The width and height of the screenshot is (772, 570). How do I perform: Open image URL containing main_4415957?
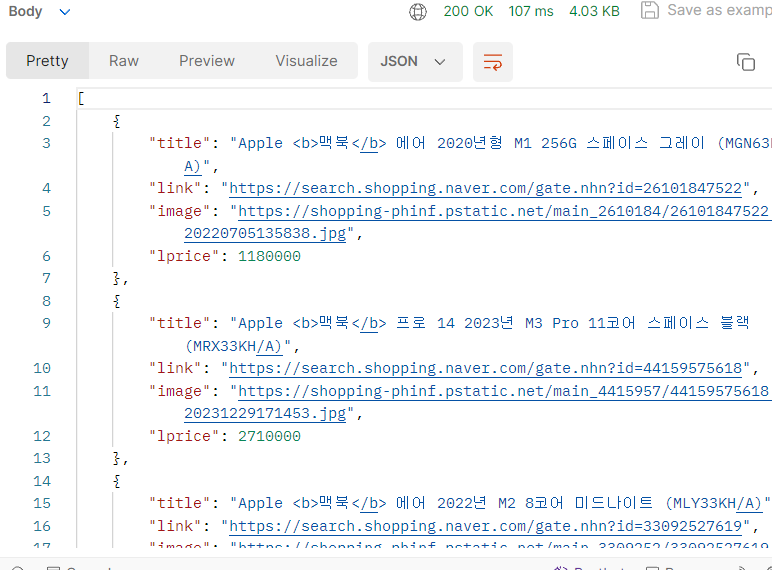click(x=503, y=391)
